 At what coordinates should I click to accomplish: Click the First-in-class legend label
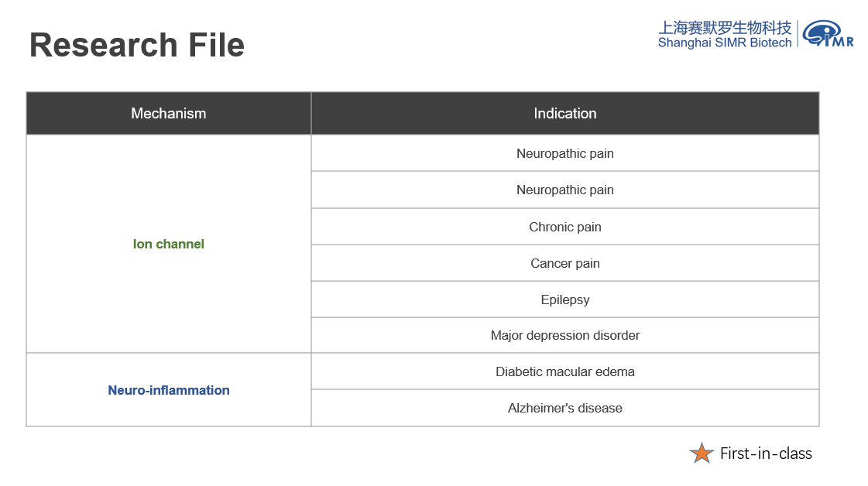[x=766, y=454]
